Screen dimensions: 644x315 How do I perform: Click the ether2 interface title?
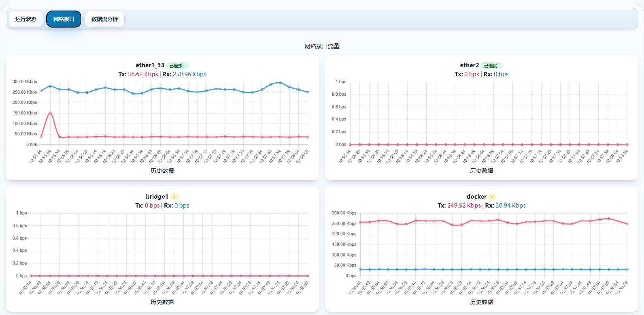[469, 65]
